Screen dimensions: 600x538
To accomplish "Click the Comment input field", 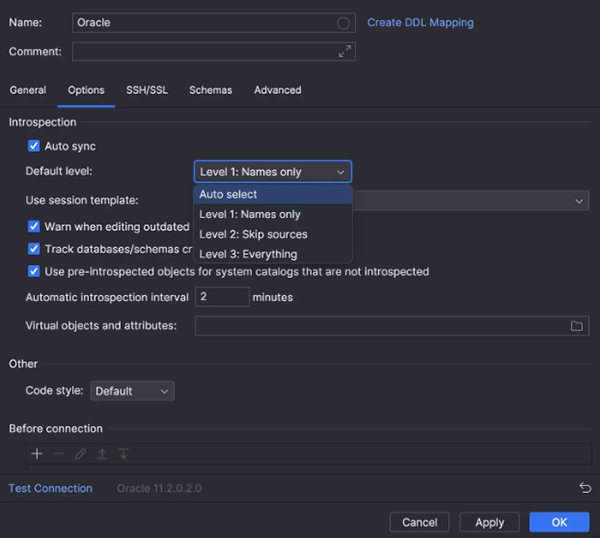I will click(214, 51).
